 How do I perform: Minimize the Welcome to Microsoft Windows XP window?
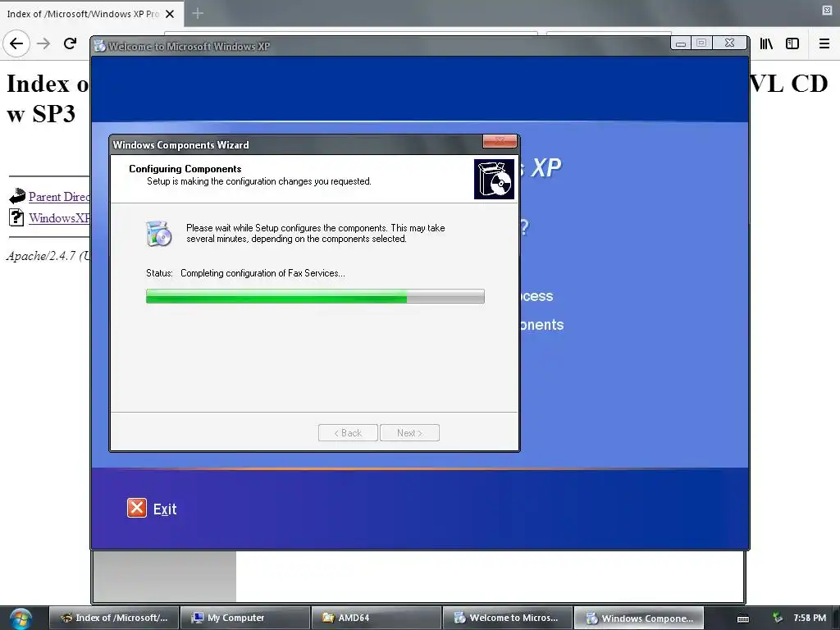tap(681, 43)
